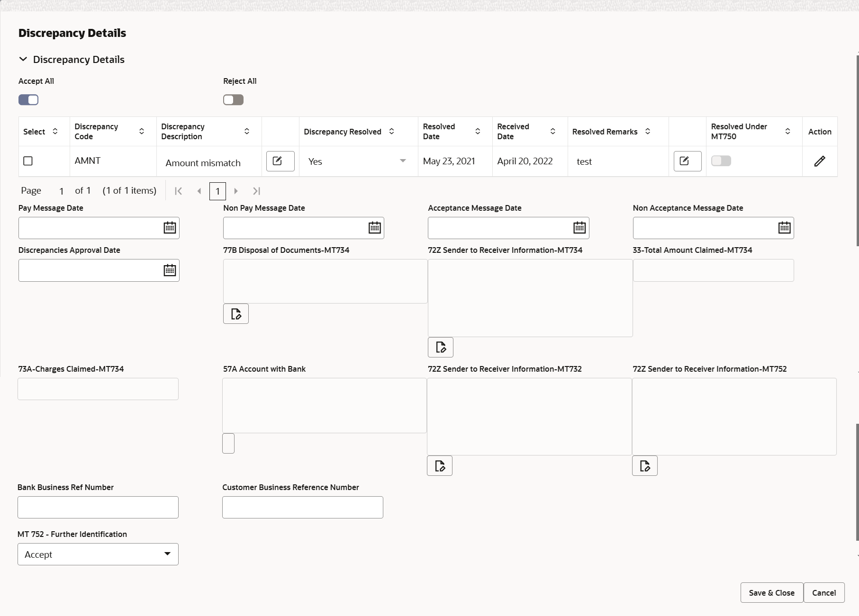Screen dimensions: 859x616
Task: Click the pencil icon in the Action column
Action: [x=819, y=161]
